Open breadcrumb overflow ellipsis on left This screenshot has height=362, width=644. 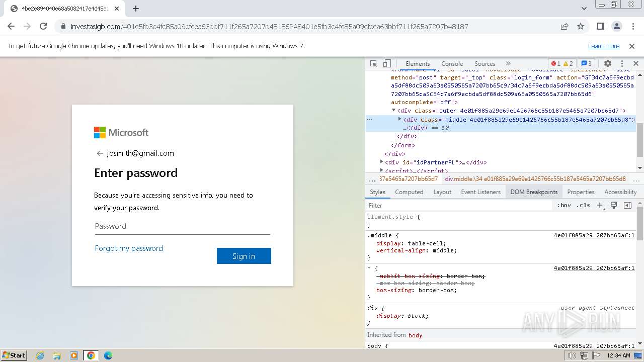(372, 179)
